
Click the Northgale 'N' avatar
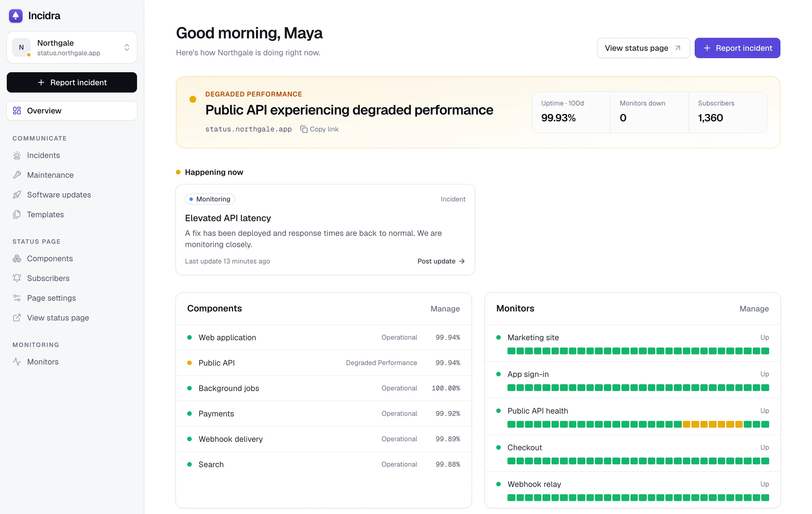tap(21, 47)
